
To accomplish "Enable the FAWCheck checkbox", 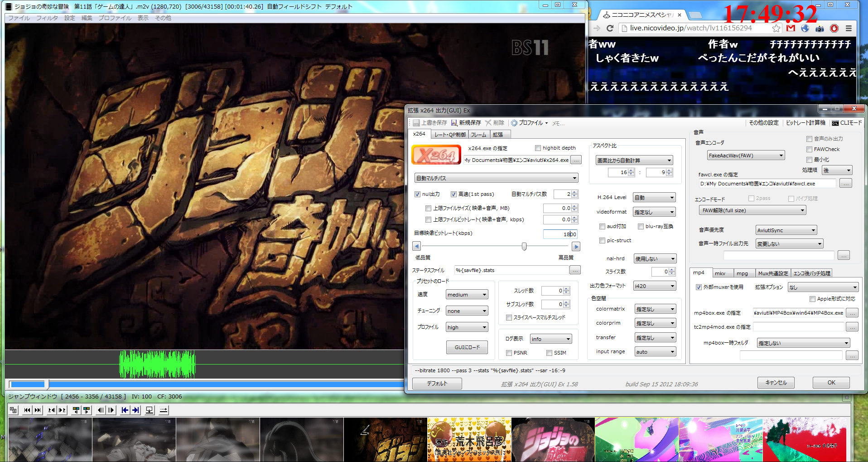I will click(809, 149).
